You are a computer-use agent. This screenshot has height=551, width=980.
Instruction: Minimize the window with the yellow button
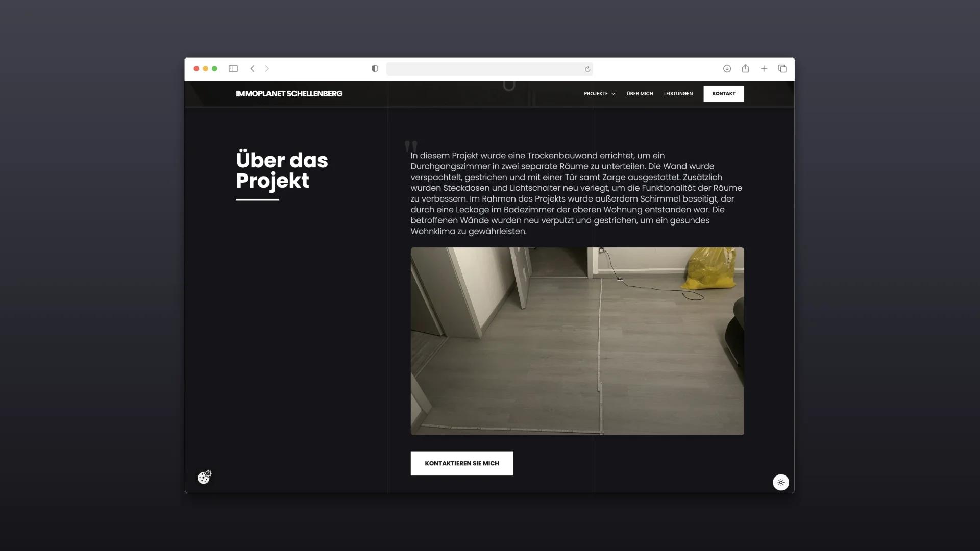point(205,69)
